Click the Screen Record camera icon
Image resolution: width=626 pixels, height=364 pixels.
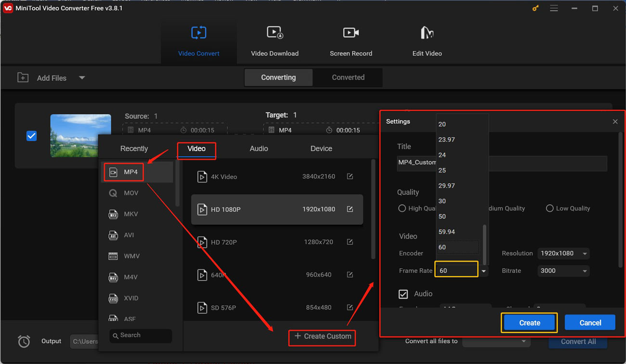(x=351, y=32)
